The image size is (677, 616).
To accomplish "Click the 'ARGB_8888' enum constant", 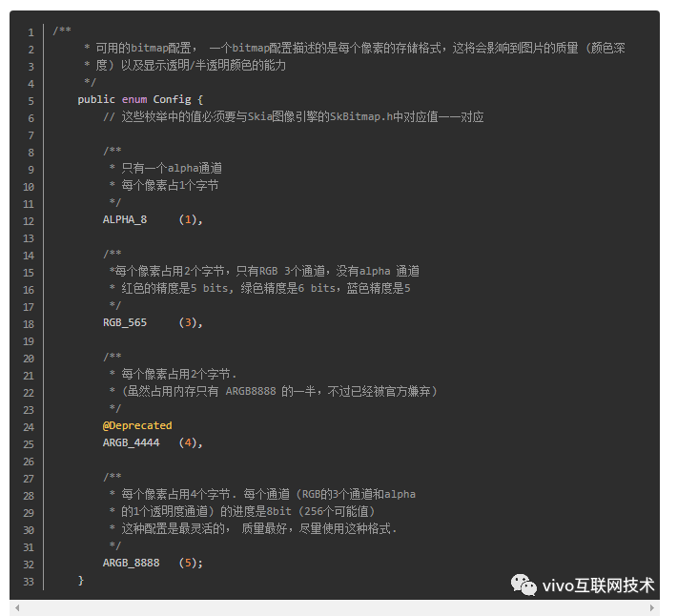I will [132, 563].
